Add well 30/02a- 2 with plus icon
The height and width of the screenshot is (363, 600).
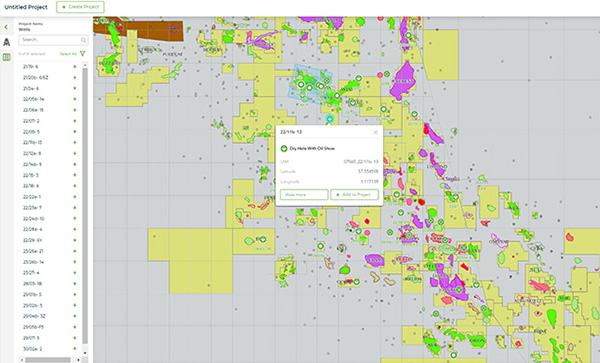pos(75,349)
